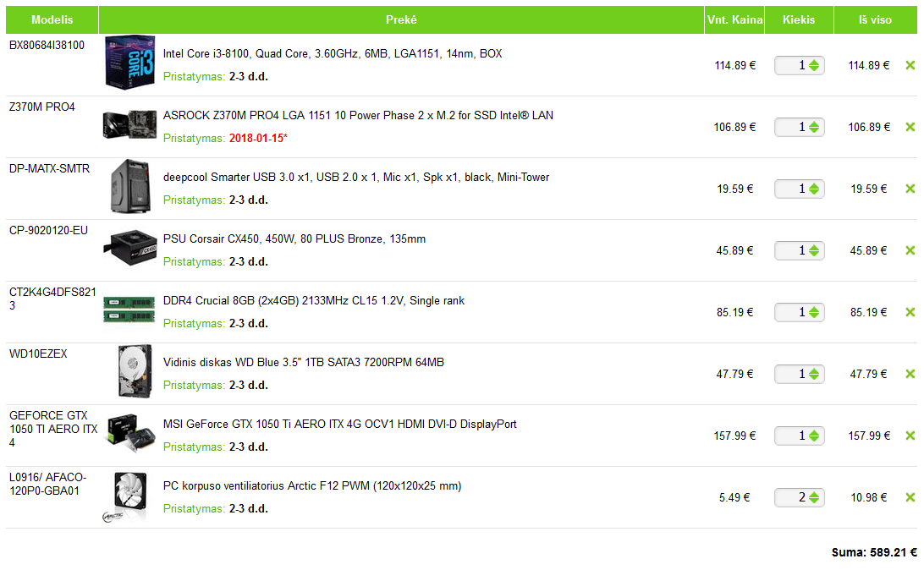The width and height of the screenshot is (924, 570).
Task: Remove the ASROCK Z370M PRO4 motherboard row
Action: [x=910, y=127]
